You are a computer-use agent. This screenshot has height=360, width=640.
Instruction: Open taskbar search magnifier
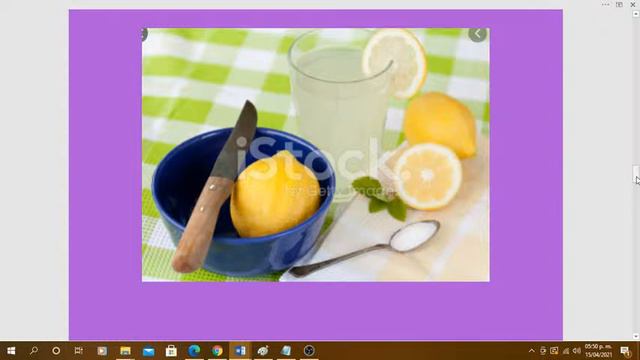coord(34,351)
